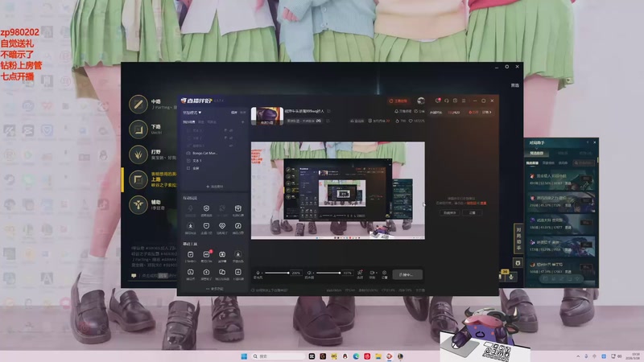The image size is (644, 362).
Task: Toggle eye visibility on first source row
Action: [231, 130]
